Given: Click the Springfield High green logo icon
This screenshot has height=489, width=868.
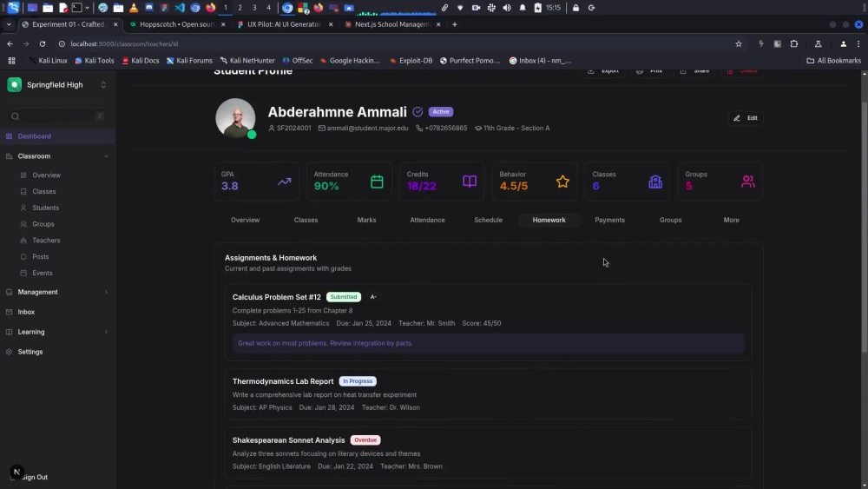Looking at the screenshot, I should click(x=15, y=85).
